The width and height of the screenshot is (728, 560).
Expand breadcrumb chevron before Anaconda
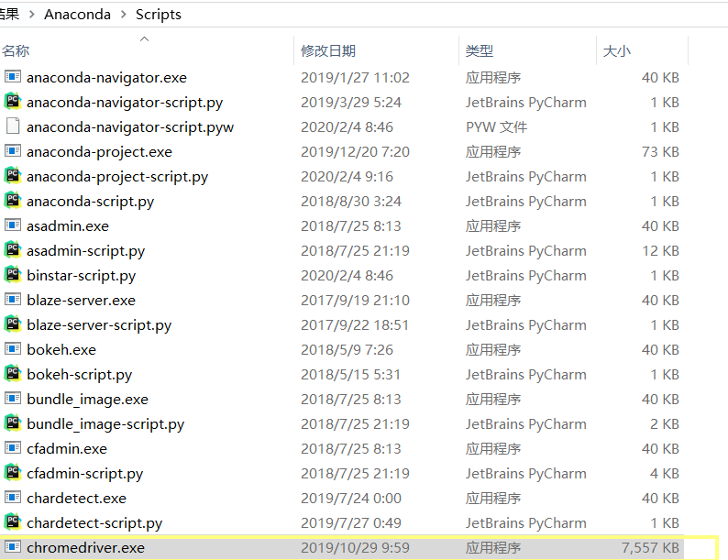(x=31, y=15)
